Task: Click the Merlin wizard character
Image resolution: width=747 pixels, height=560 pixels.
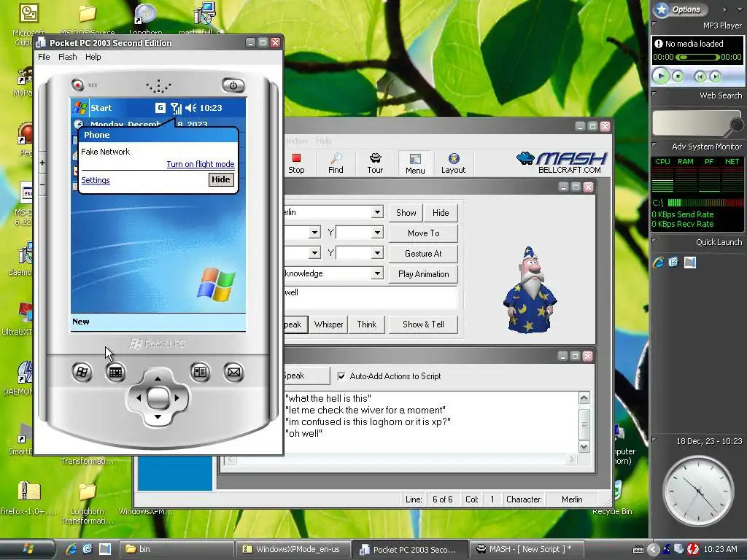Action: click(530, 289)
